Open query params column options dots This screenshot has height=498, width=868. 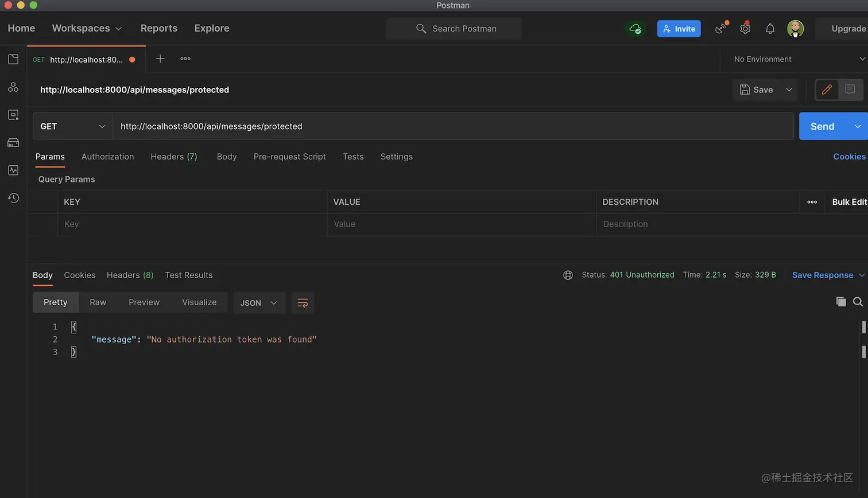[x=812, y=202]
